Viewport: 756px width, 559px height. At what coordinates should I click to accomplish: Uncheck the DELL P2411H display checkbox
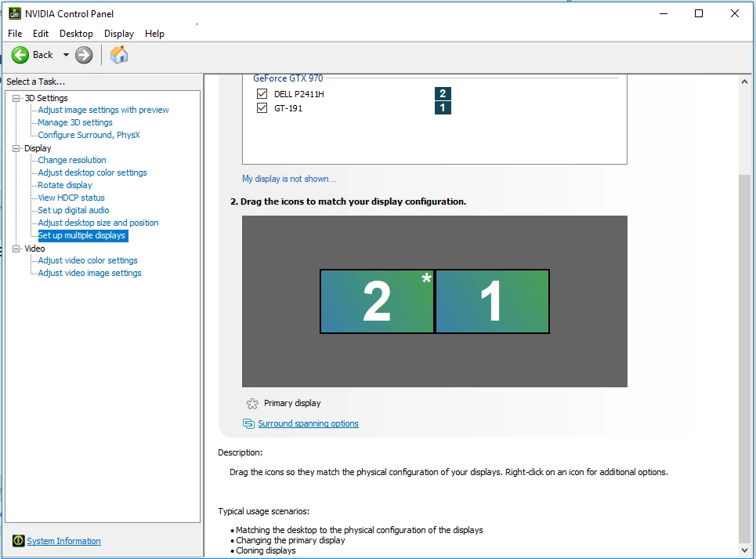coord(262,93)
